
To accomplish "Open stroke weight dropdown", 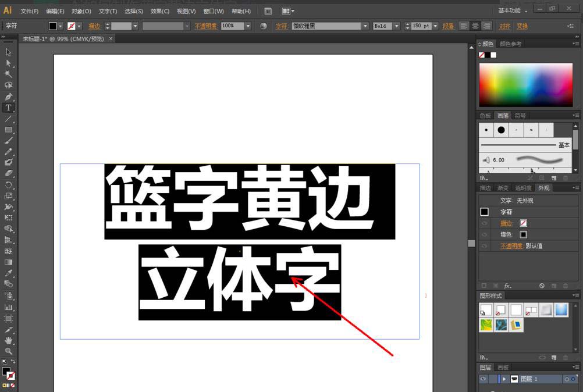I will click(136, 26).
